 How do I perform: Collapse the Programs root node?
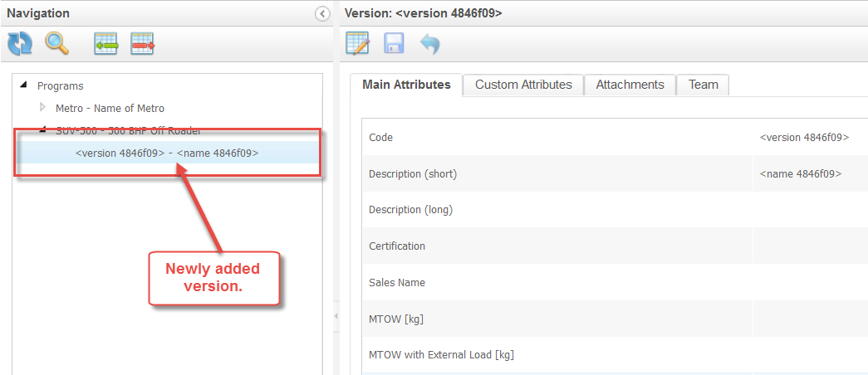[x=22, y=85]
